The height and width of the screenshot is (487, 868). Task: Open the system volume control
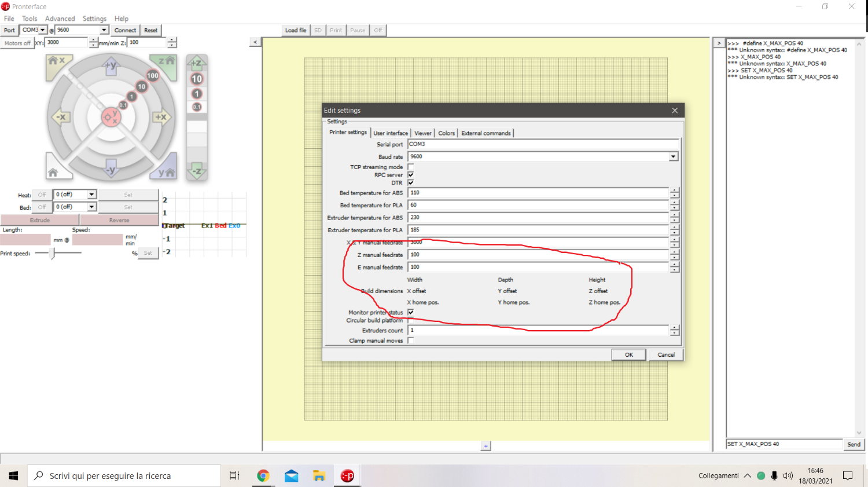click(788, 475)
